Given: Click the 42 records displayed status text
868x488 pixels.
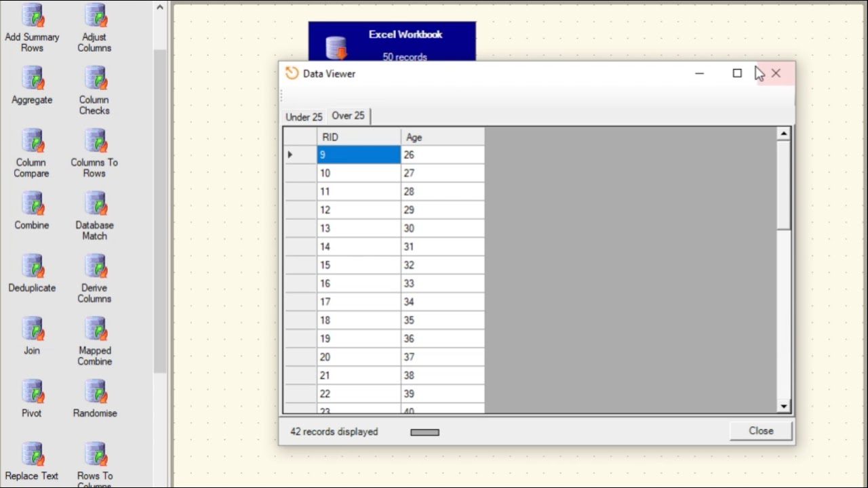Looking at the screenshot, I should tap(334, 432).
